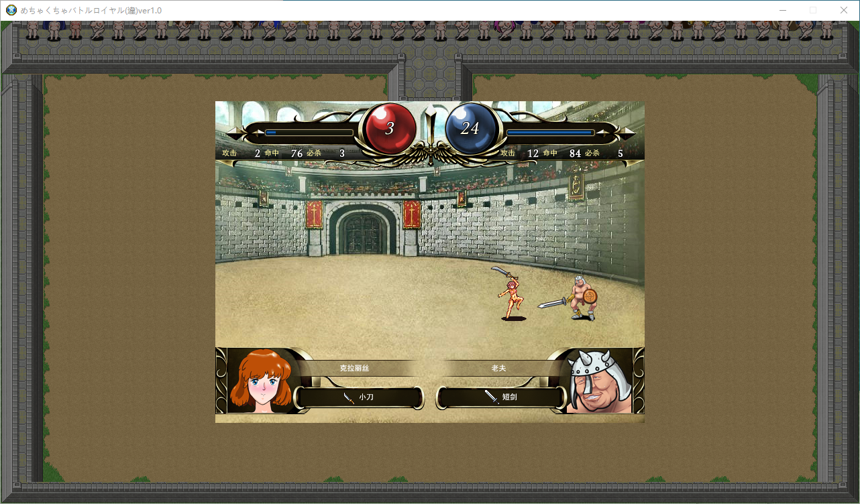The image size is (860, 504).
Task: Click the red banner left of the gate
Action: click(313, 214)
